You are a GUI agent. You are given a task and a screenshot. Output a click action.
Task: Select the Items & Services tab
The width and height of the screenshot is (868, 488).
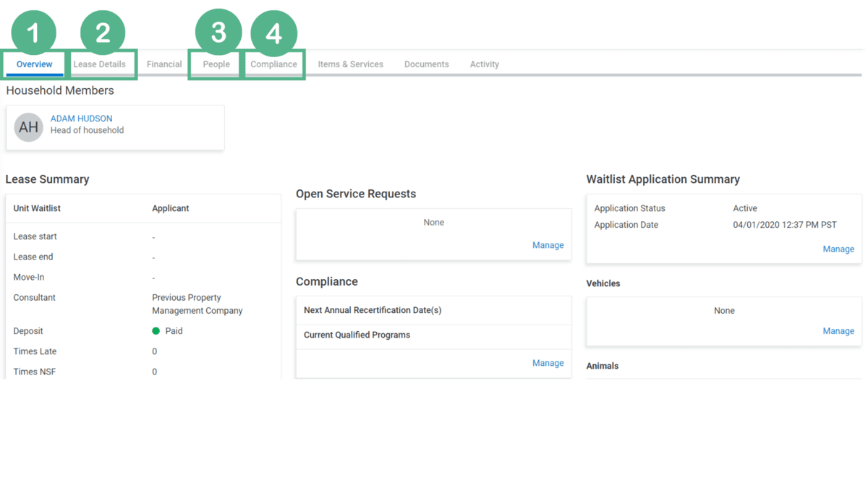[350, 64]
